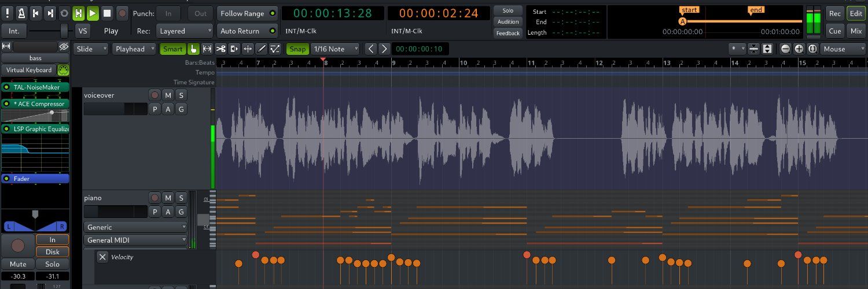This screenshot has width=868, height=289.
Task: Zoom to session icon
Action: tap(812, 49)
